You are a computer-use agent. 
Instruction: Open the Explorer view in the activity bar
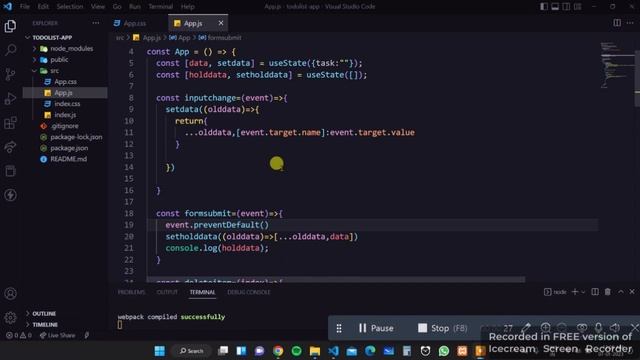[x=10, y=26]
